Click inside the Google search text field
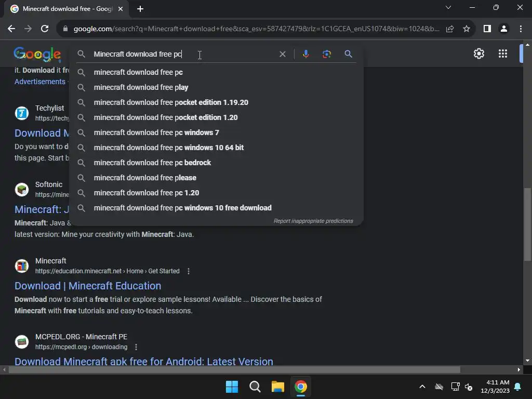Image resolution: width=532 pixels, height=399 pixels. tap(183, 54)
